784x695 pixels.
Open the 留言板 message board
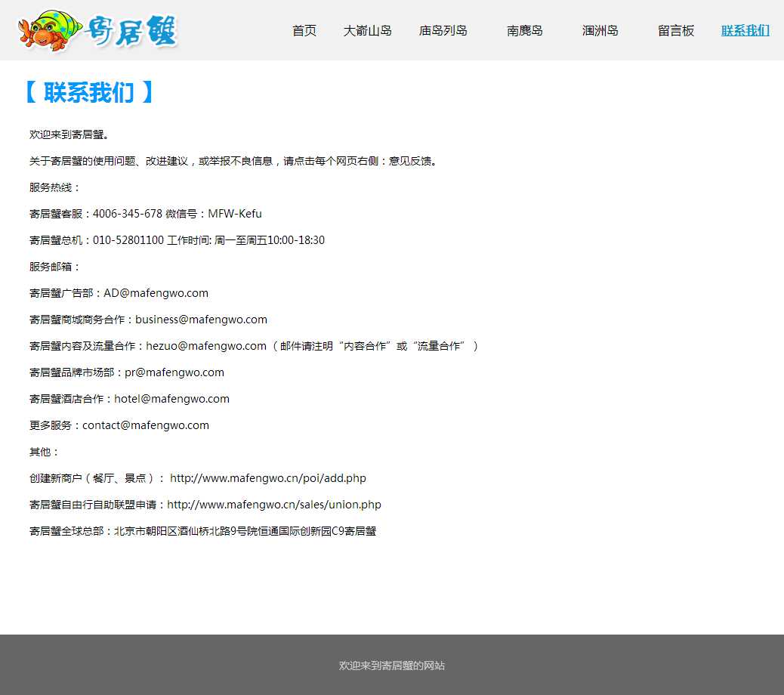pyautogui.click(x=676, y=31)
